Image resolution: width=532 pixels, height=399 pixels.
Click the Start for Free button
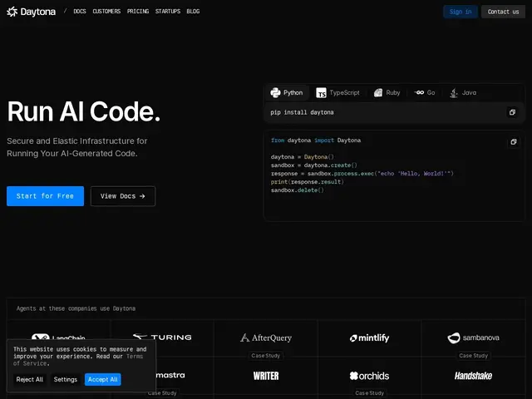[45, 196]
